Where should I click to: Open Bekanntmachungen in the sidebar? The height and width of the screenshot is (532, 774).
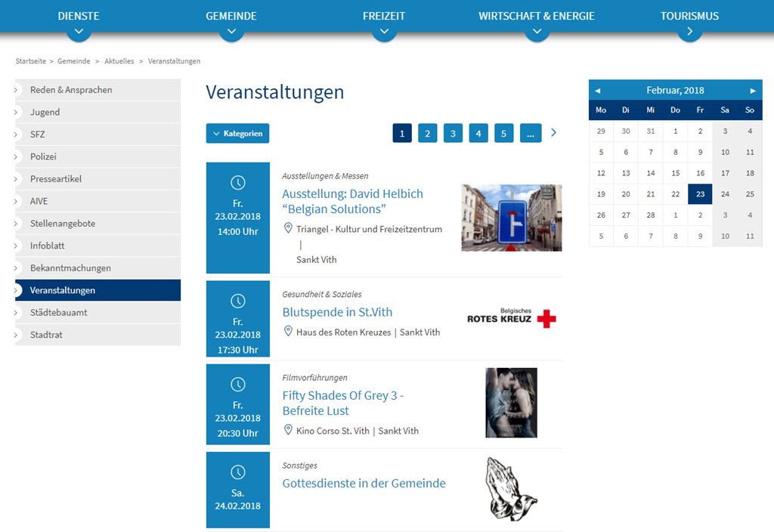coord(98,268)
